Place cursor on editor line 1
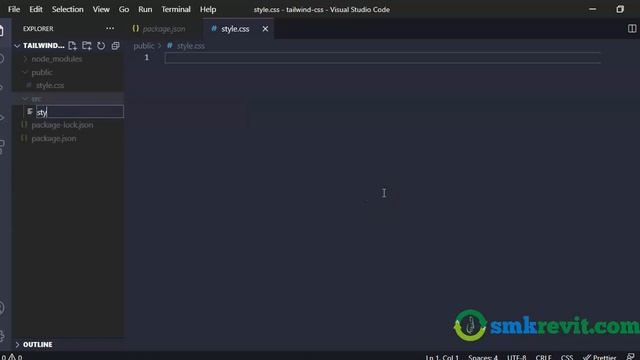640x360 pixels. 382,58
